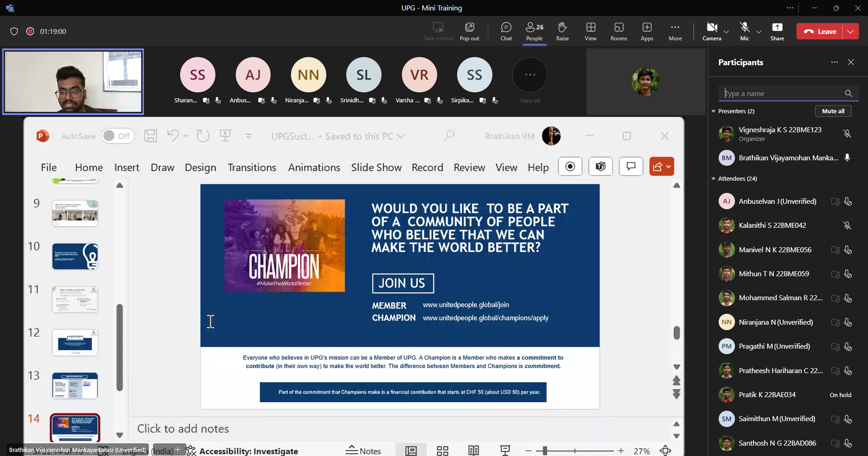Collapse the Attendees section

tap(714, 178)
